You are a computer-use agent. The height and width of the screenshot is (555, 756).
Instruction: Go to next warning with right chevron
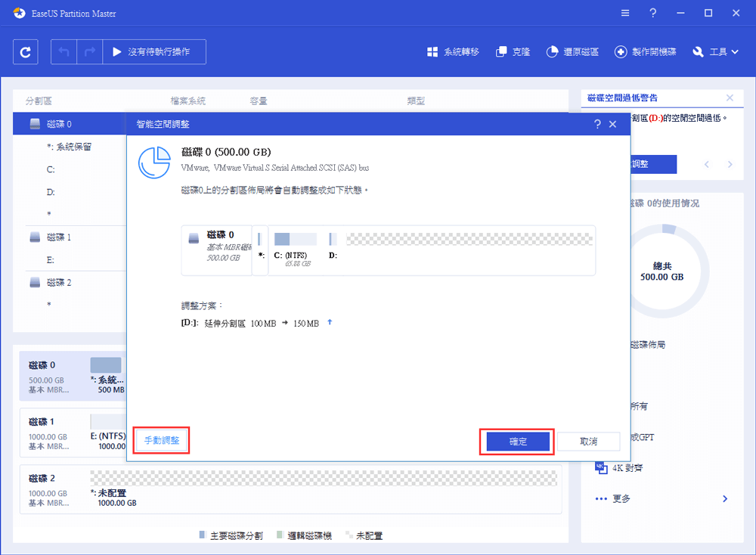click(730, 164)
